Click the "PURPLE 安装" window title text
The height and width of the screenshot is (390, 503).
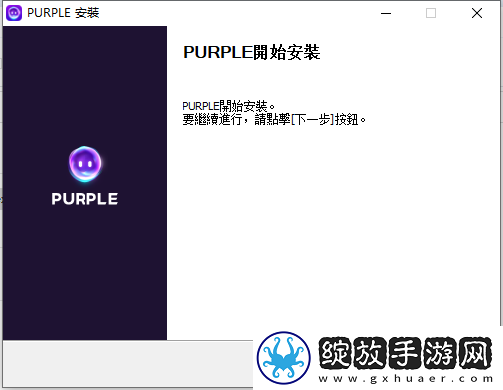click(63, 13)
